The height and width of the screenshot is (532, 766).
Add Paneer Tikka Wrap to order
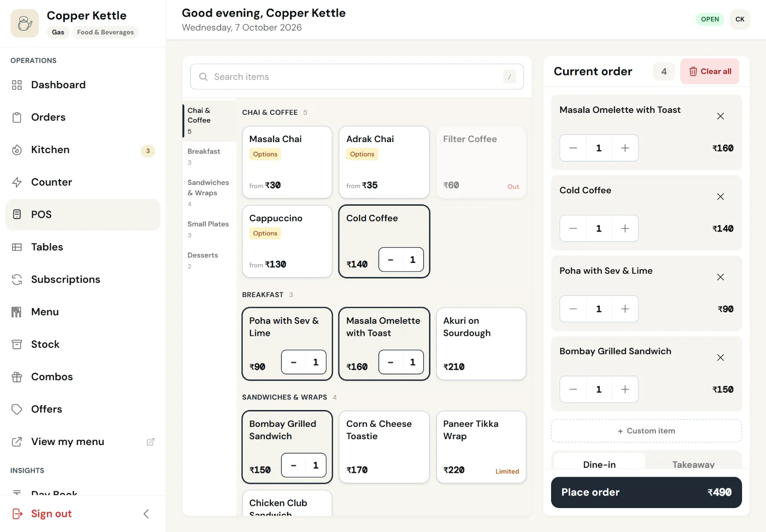[x=481, y=447]
